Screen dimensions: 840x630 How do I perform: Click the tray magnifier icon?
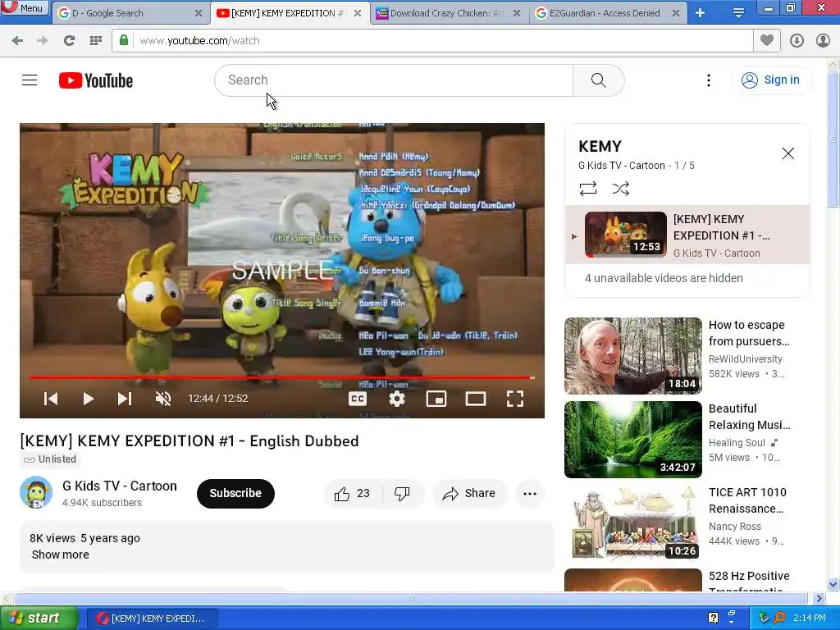(779, 619)
